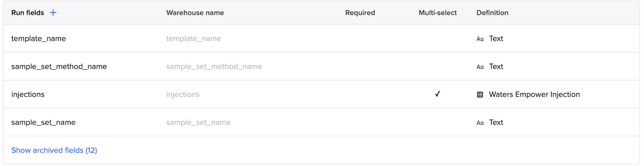Open the sample_set_method_name field row

(x=321, y=66)
